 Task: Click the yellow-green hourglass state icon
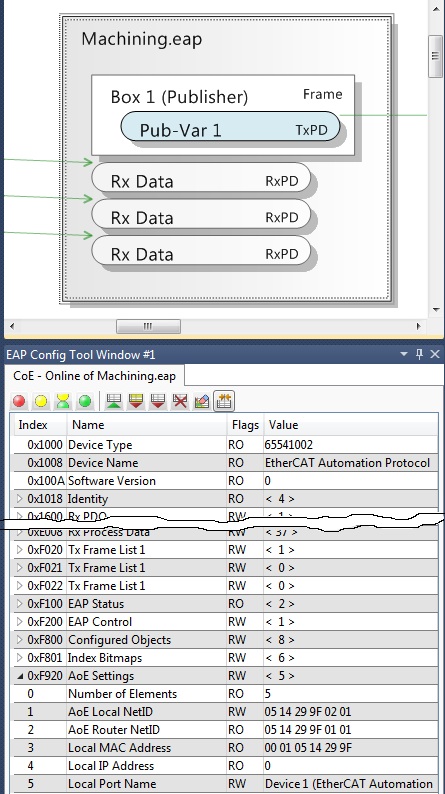pyautogui.click(x=63, y=401)
